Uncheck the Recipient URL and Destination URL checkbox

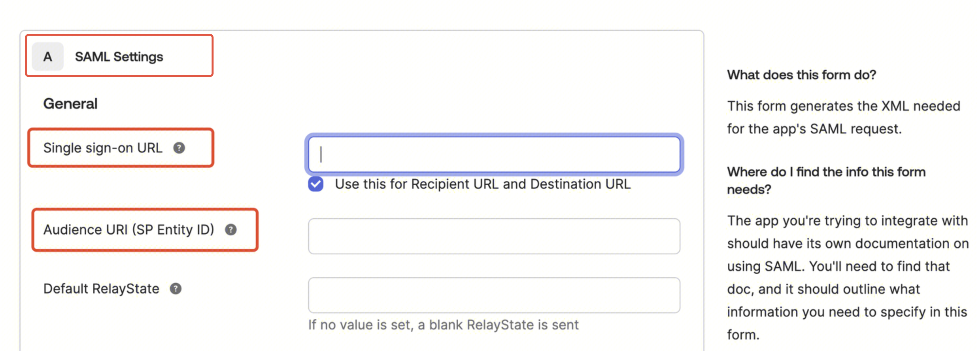[316, 184]
